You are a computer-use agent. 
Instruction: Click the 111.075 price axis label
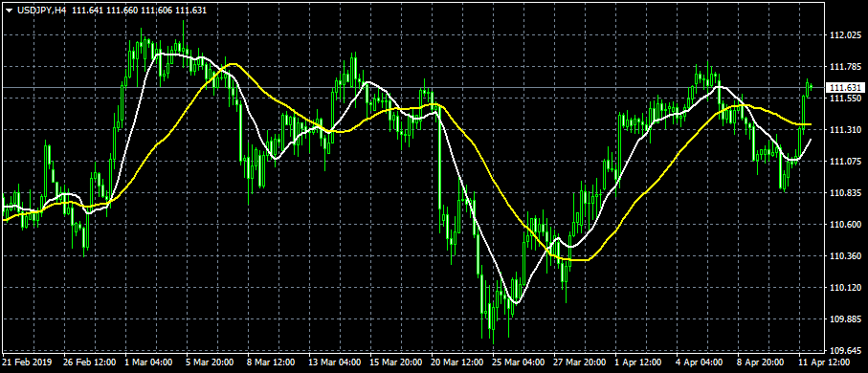tap(844, 162)
